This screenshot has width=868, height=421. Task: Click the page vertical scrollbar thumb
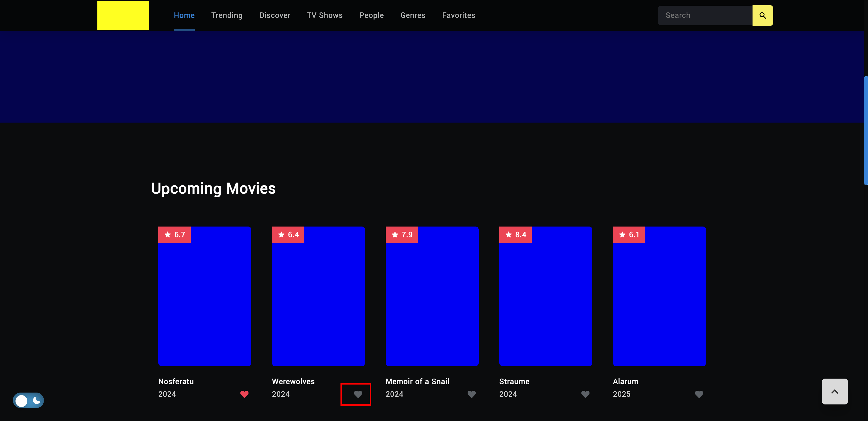pos(866,130)
